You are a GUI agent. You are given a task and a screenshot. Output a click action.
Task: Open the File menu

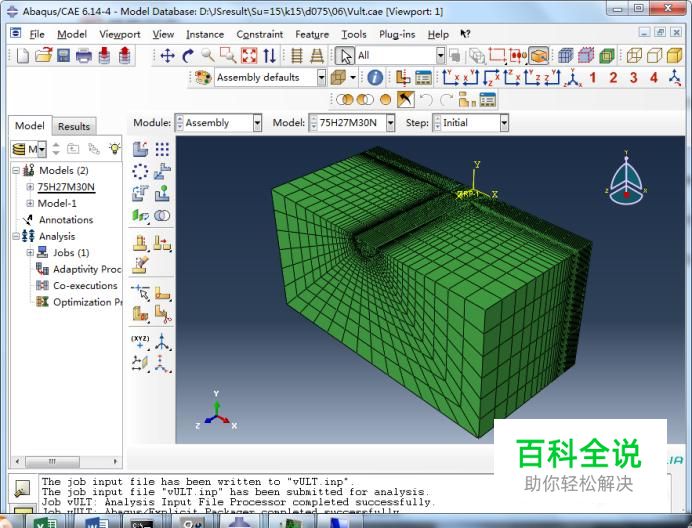point(37,34)
